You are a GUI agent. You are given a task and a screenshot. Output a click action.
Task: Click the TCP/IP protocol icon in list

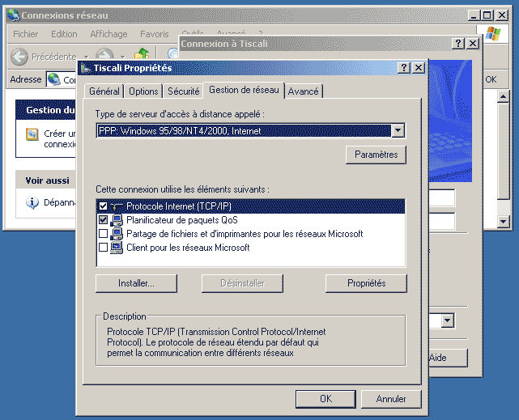[116, 206]
